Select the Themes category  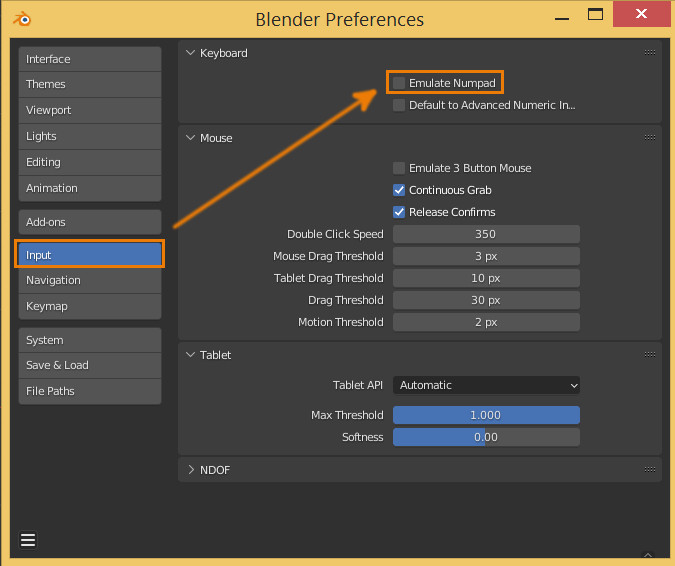[89, 85]
